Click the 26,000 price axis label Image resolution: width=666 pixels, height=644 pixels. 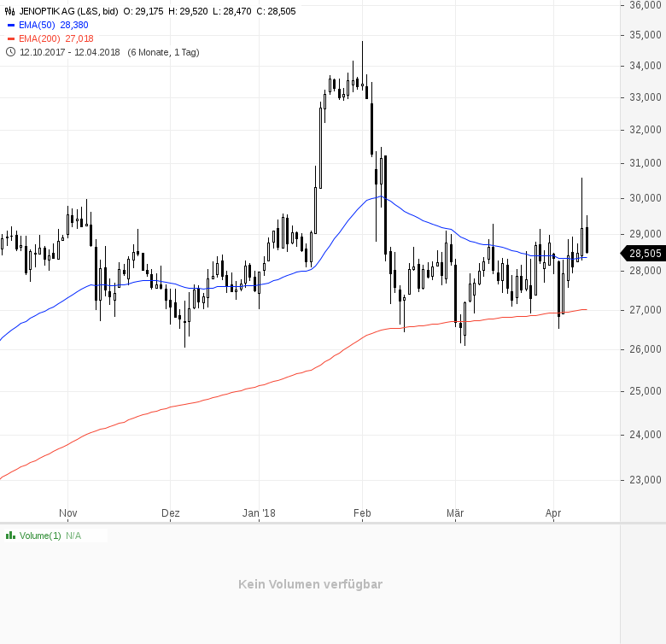pos(646,349)
